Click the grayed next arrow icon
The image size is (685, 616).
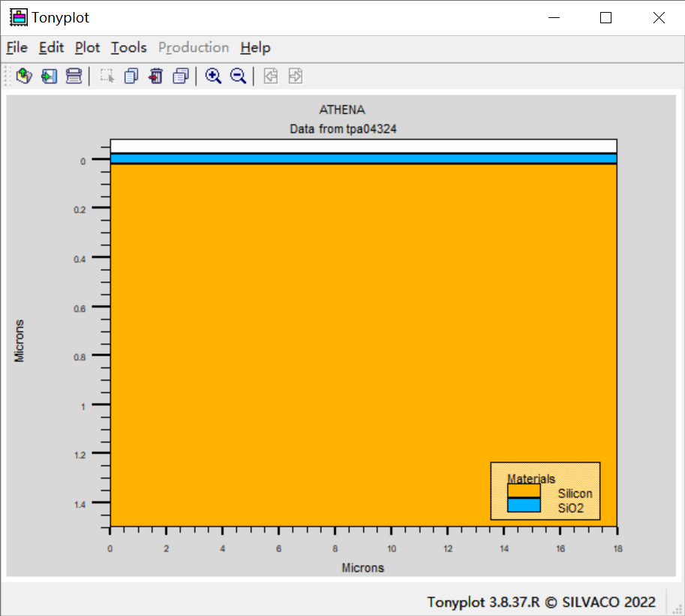point(296,76)
